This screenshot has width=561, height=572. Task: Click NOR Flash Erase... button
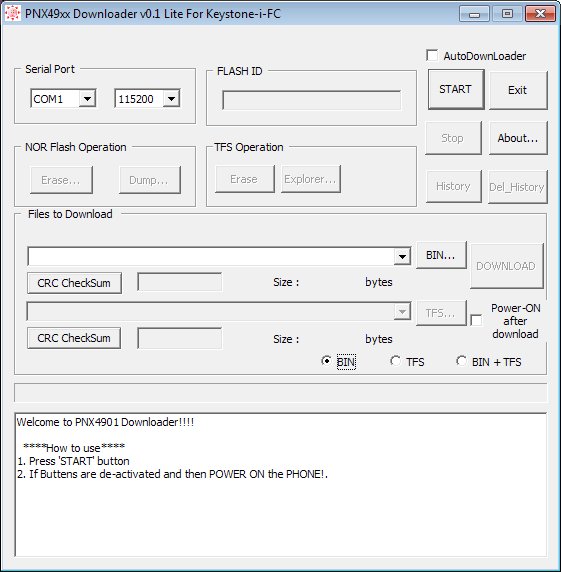[x=61, y=180]
